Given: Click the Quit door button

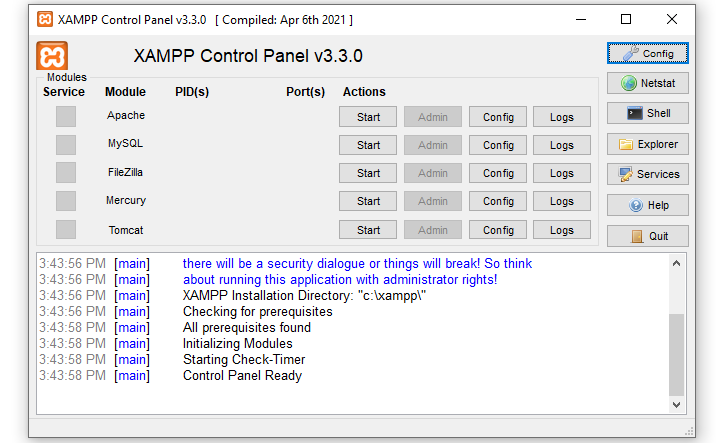Looking at the screenshot, I should click(648, 236).
